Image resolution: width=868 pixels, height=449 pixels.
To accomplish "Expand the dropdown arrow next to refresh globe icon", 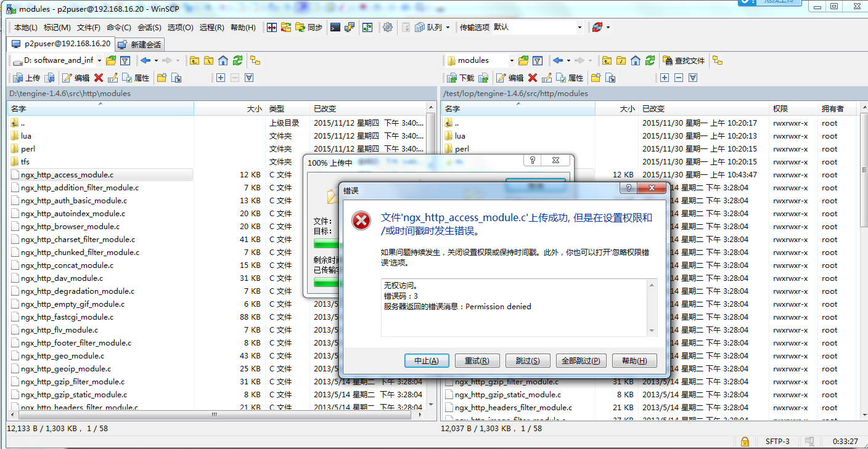I will 608,27.
